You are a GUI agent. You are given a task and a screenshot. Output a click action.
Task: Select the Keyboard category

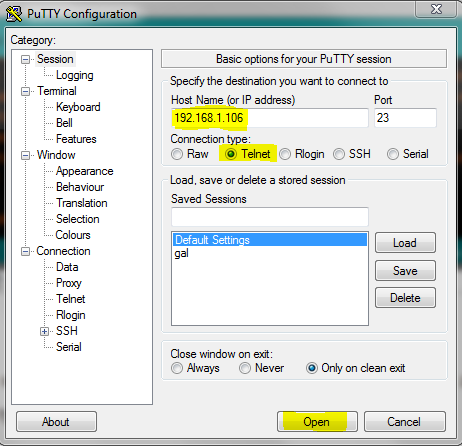click(78, 107)
